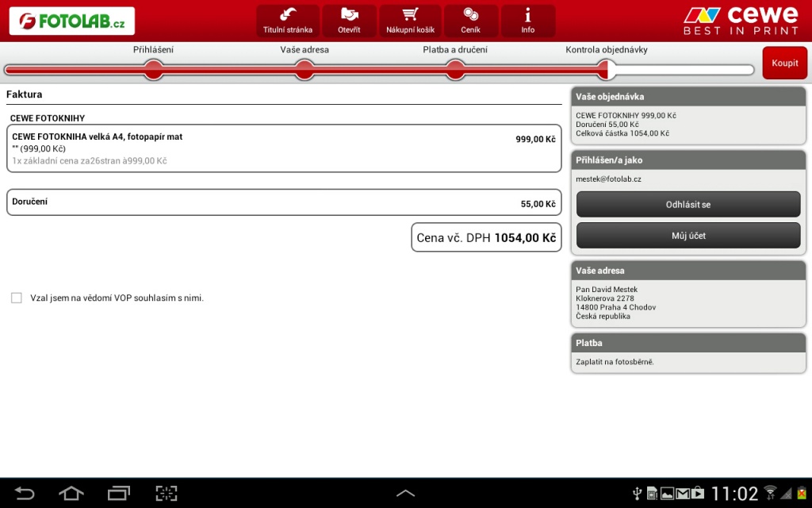The width and height of the screenshot is (812, 508).
Task: Tap the Play Store notification icon
Action: pos(698,493)
